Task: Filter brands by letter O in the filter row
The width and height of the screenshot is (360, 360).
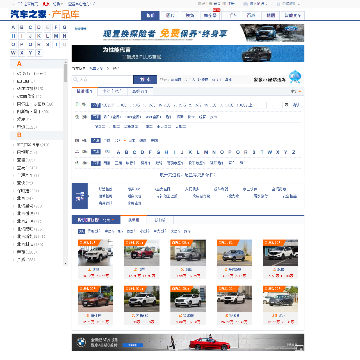Action: [222, 152]
